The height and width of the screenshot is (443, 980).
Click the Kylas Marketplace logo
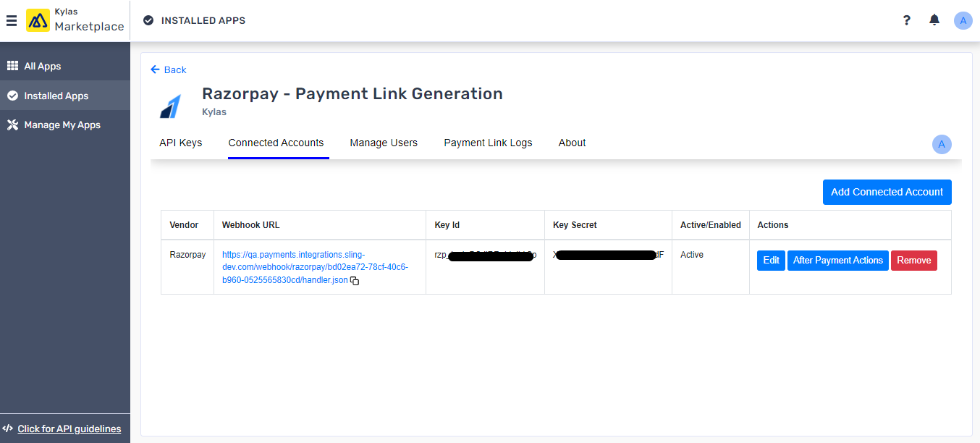coord(75,20)
